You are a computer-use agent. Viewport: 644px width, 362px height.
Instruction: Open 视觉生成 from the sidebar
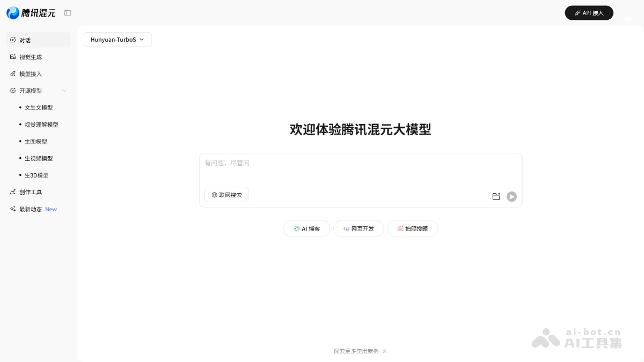point(30,57)
